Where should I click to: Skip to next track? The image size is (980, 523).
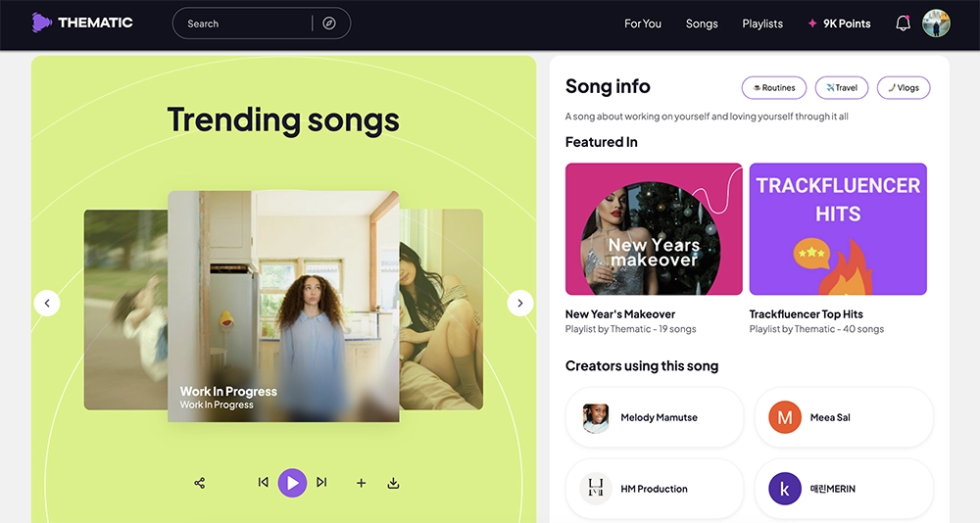[321, 482]
